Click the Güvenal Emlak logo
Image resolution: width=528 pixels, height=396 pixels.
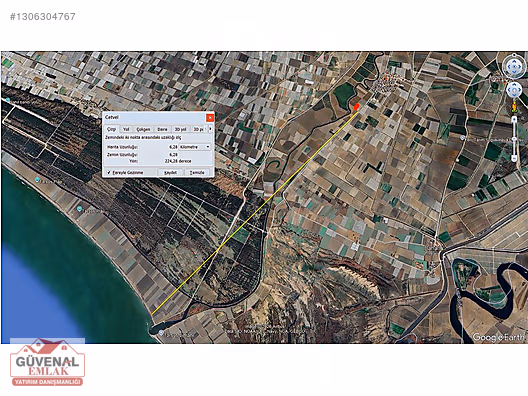[47, 362]
